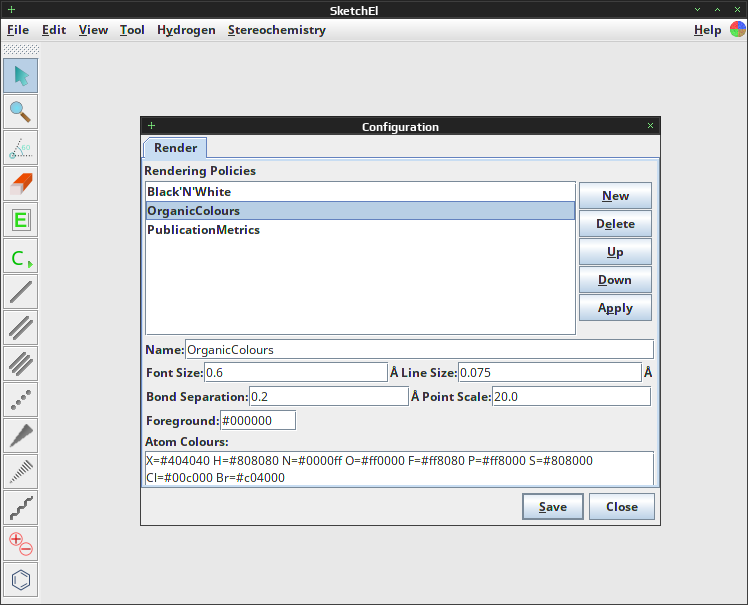
Task: Select the triple bond tool
Action: click(21, 364)
